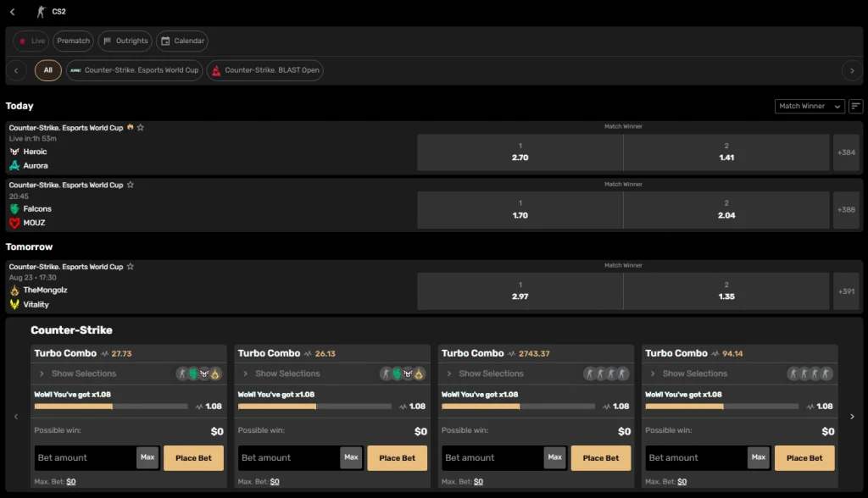Click the Vitality team logo
The image size is (868, 498).
click(x=14, y=304)
